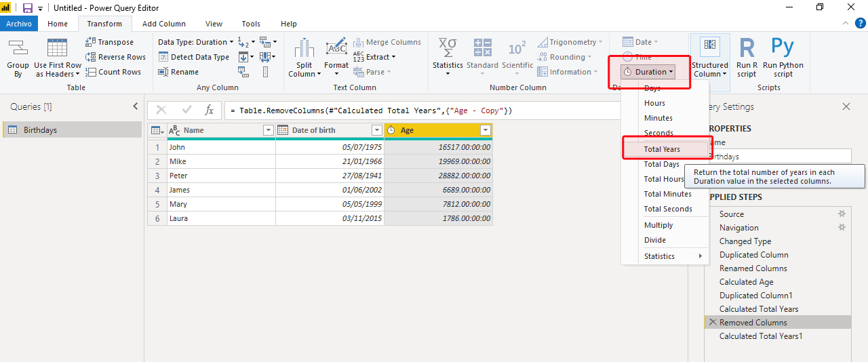Open the Archivo file tab
The height and width of the screenshot is (362, 868).
coord(19,24)
